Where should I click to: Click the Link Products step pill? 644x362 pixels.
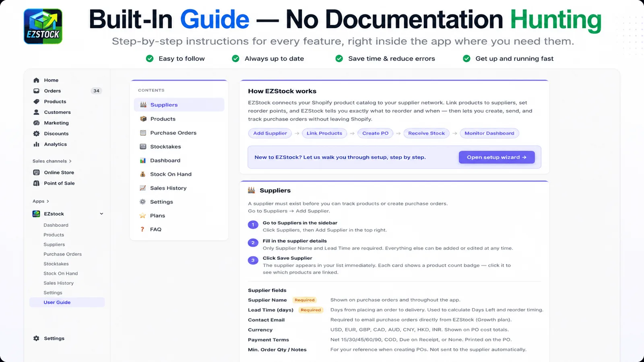click(324, 133)
